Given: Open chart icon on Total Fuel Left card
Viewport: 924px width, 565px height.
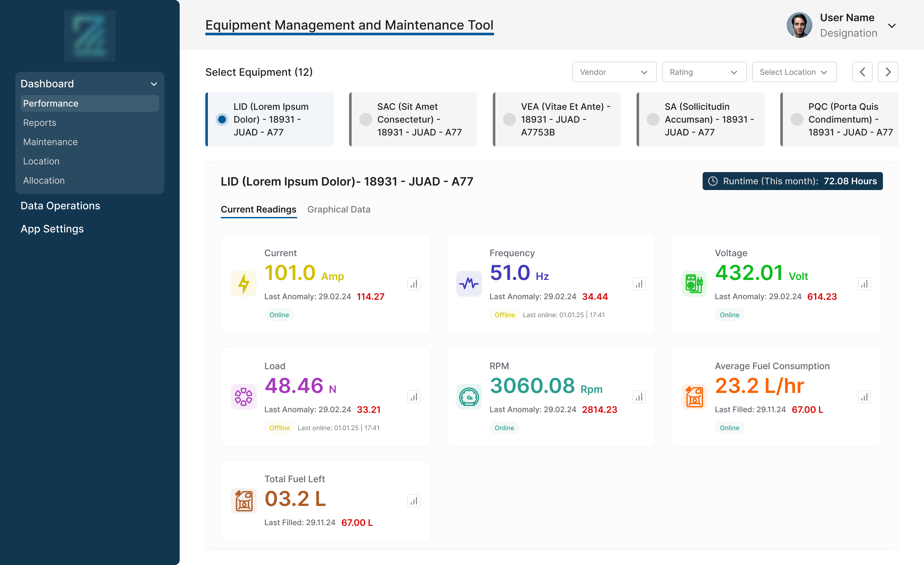Looking at the screenshot, I should click(x=414, y=501).
